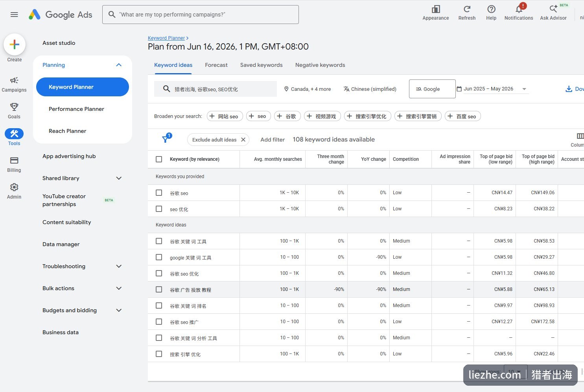Open Content suitability
Image resolution: width=584 pixels, height=392 pixels.
tap(67, 222)
